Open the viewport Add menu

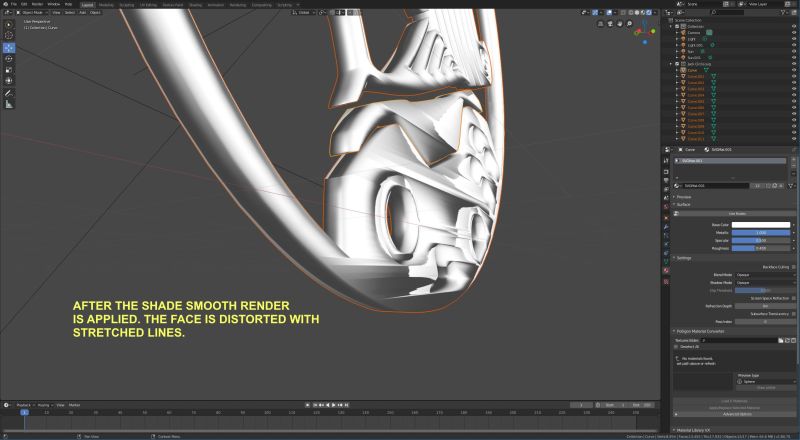tap(82, 12)
